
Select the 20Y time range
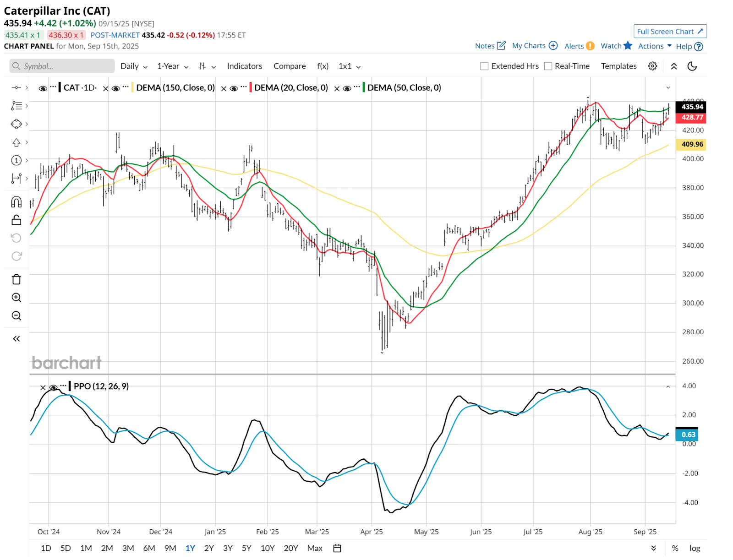click(291, 548)
